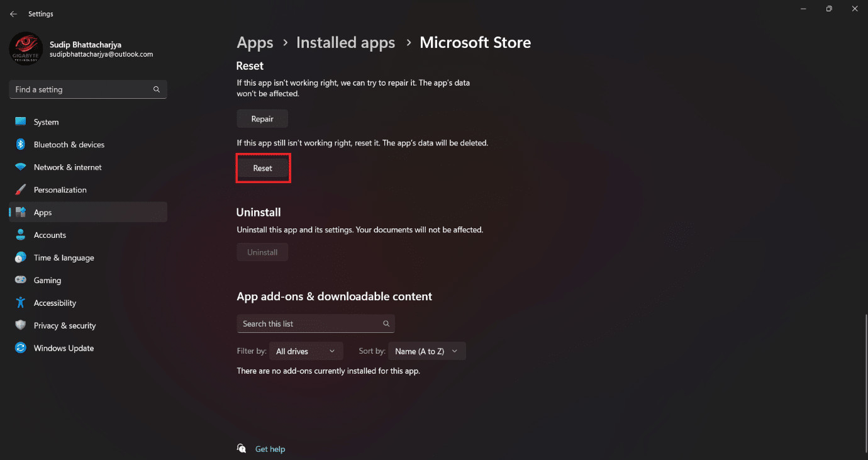Switch to the Apps section in sidebar

42,212
